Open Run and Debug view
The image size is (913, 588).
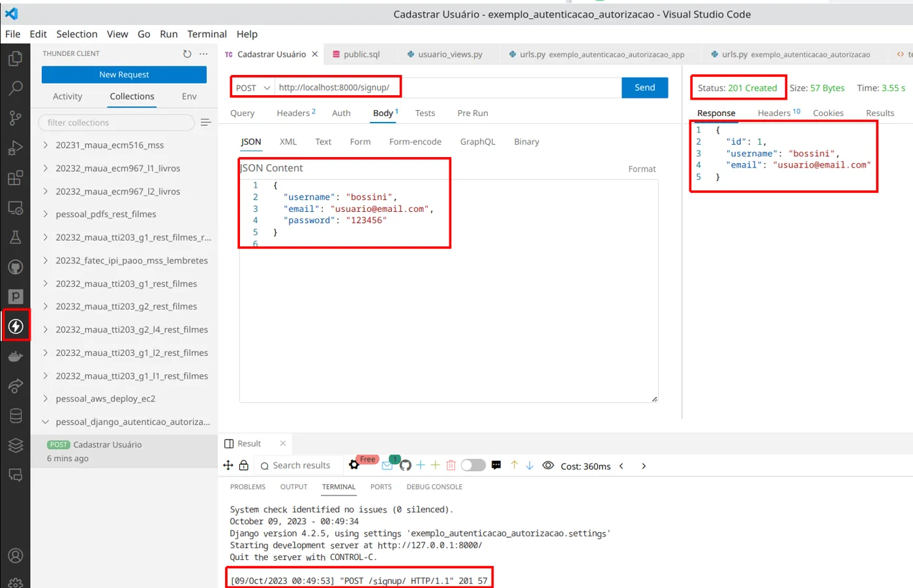[15, 148]
